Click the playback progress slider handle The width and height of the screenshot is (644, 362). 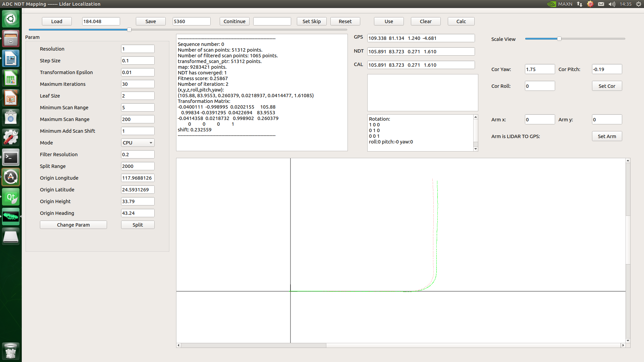[129, 30]
